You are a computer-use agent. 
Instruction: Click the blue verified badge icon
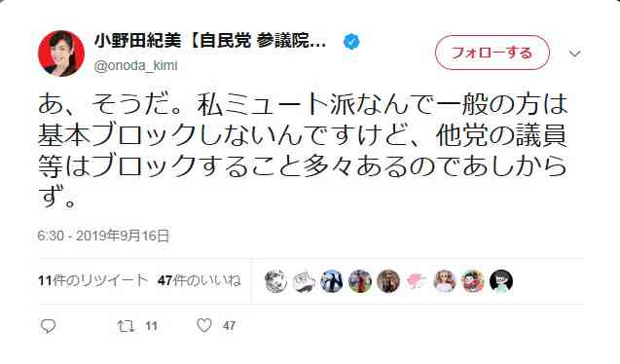click(x=351, y=42)
